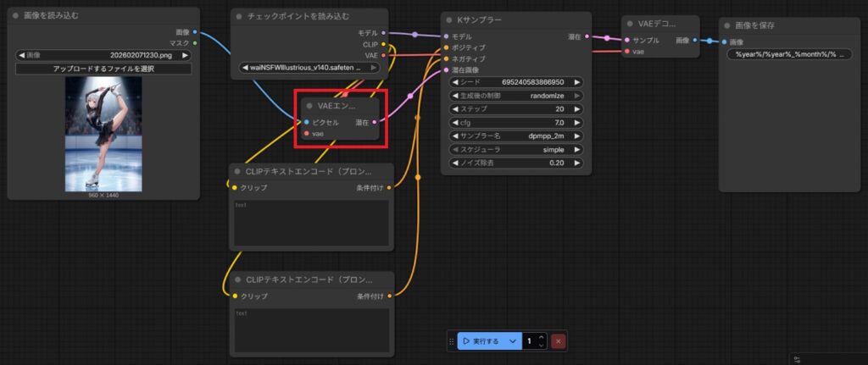Click the green マスク output port
The width and height of the screenshot is (868, 365).
(x=195, y=42)
